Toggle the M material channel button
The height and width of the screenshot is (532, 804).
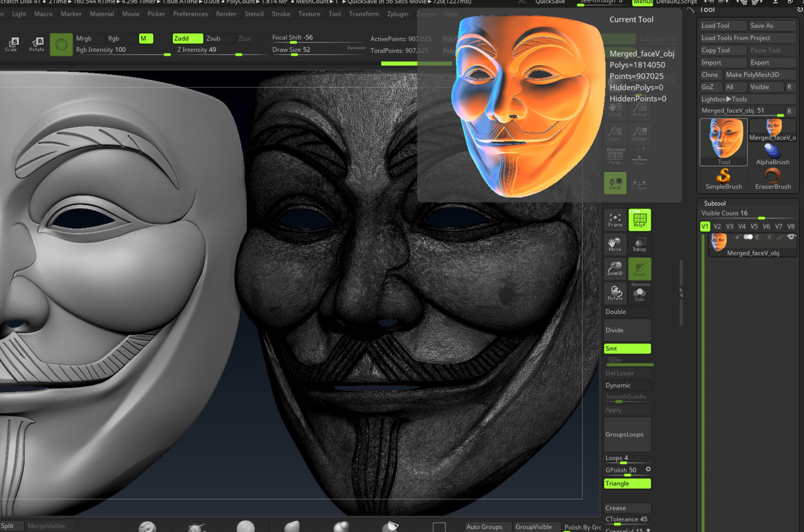click(x=146, y=38)
